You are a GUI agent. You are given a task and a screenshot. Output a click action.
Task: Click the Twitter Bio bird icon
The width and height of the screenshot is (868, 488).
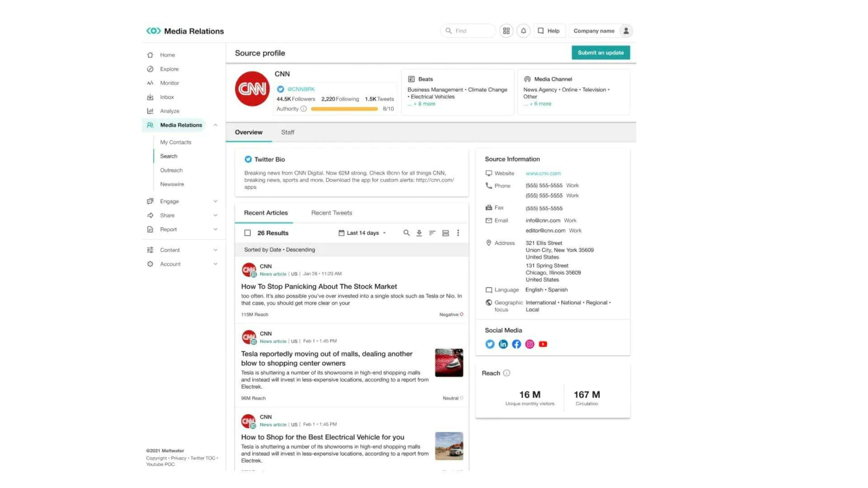click(x=248, y=160)
